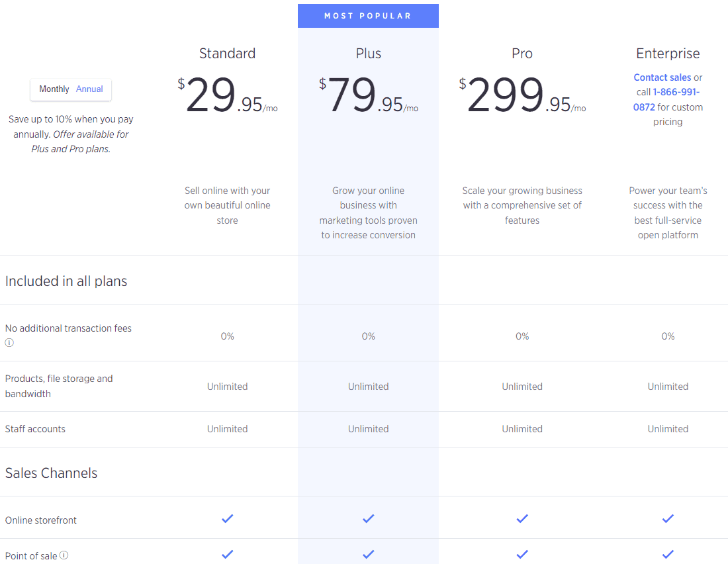Click "Unlimited" under Plus staff accounts
Viewport: 728px width, 564px height.
click(x=368, y=428)
